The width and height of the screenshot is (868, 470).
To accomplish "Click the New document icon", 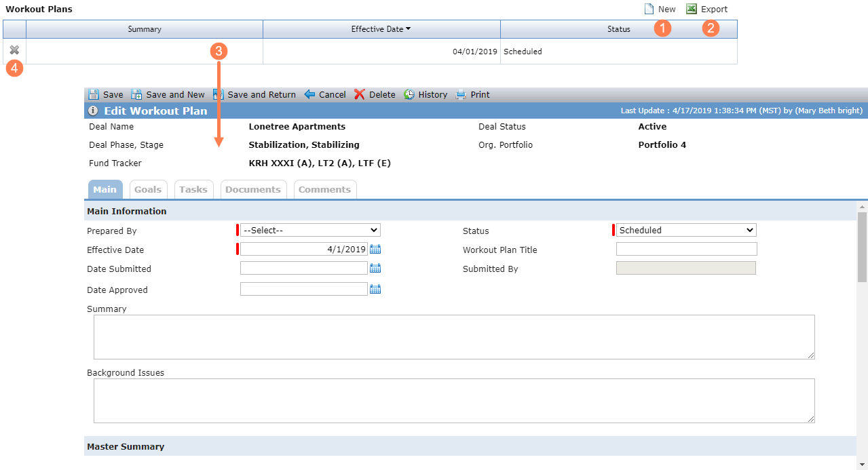I will coord(649,9).
